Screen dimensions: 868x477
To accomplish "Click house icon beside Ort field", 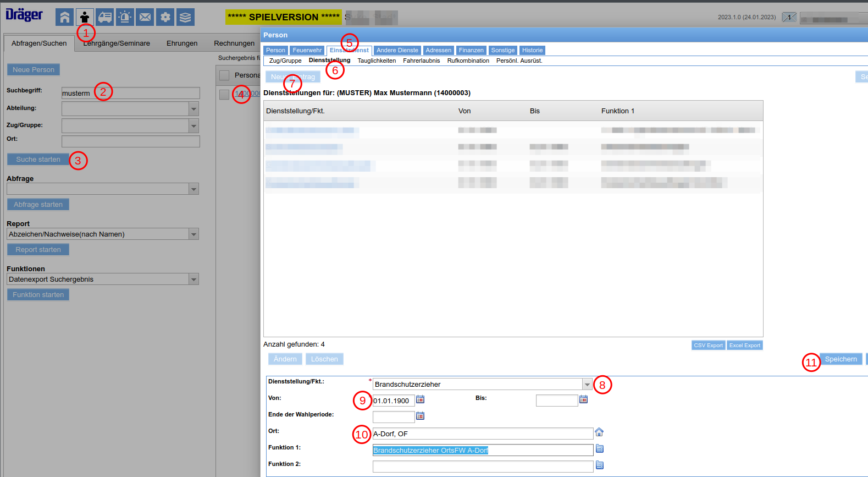I will 599,432.
